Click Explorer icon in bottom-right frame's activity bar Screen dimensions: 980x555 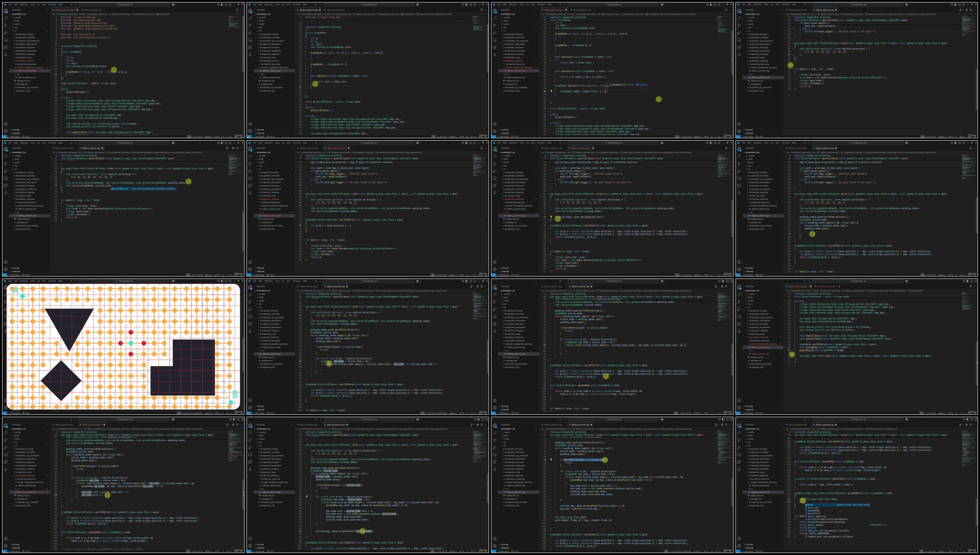(739, 426)
